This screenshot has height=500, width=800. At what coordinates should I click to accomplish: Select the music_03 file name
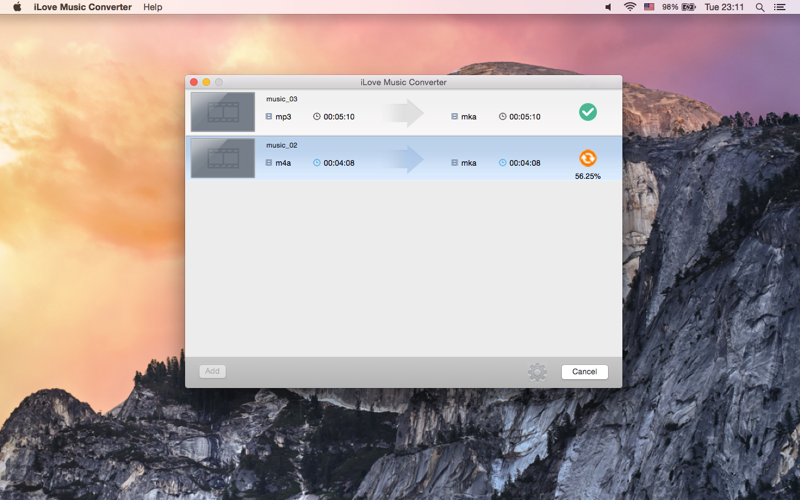coord(282,99)
